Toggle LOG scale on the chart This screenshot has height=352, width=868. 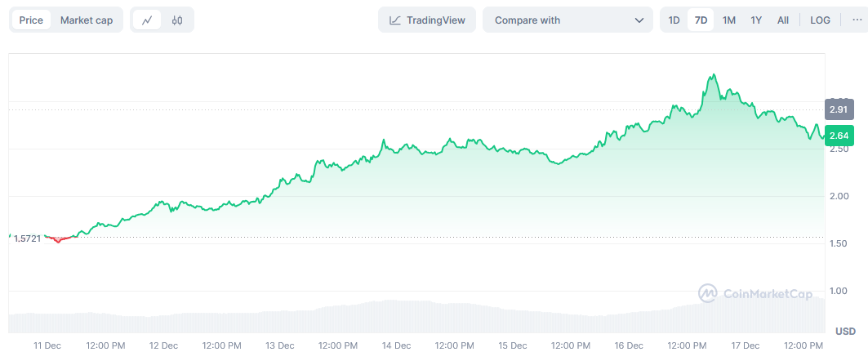(820, 20)
